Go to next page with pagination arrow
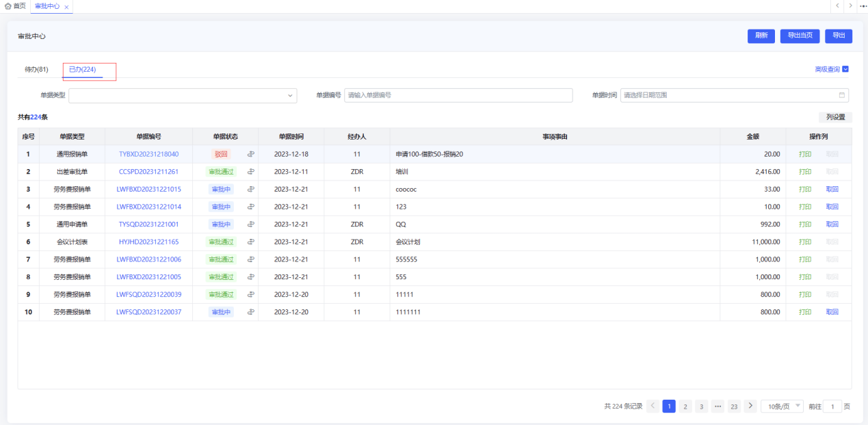Viewport: 868px width, 425px height. click(750, 406)
